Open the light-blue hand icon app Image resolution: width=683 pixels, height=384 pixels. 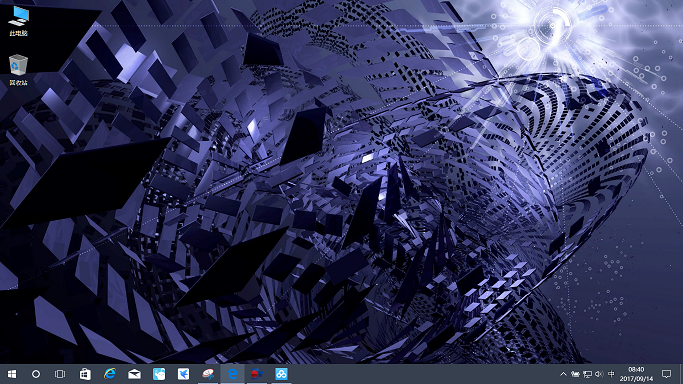(x=159, y=374)
